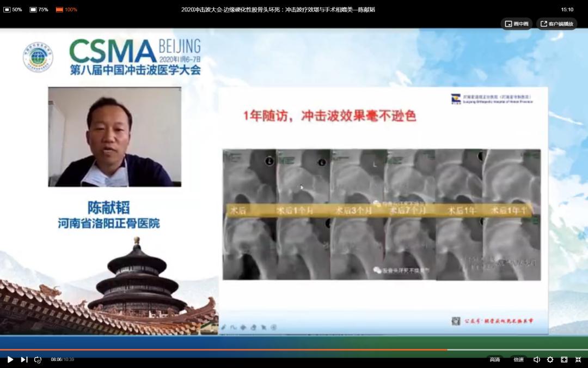Open 客户端播放 client playback
This screenshot has height=368, width=588.
tap(556, 23)
